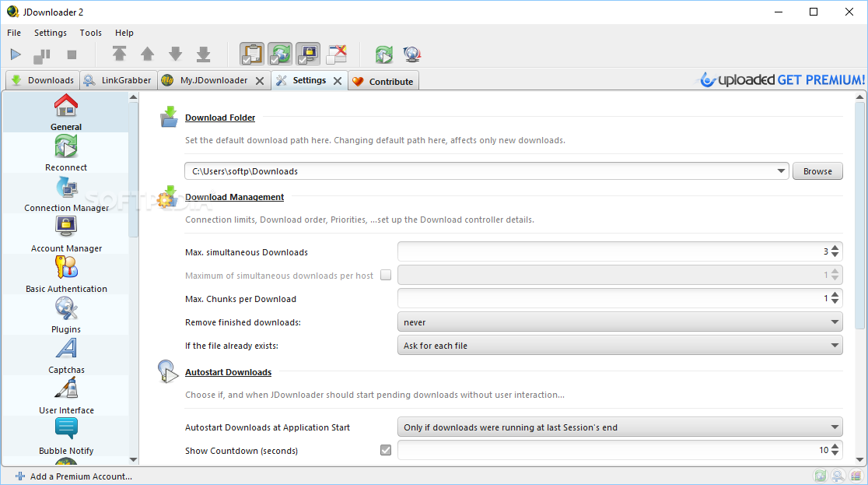Perform a reconnect via toolbar icon
Viewport: 868px width, 485px height.
click(383, 54)
